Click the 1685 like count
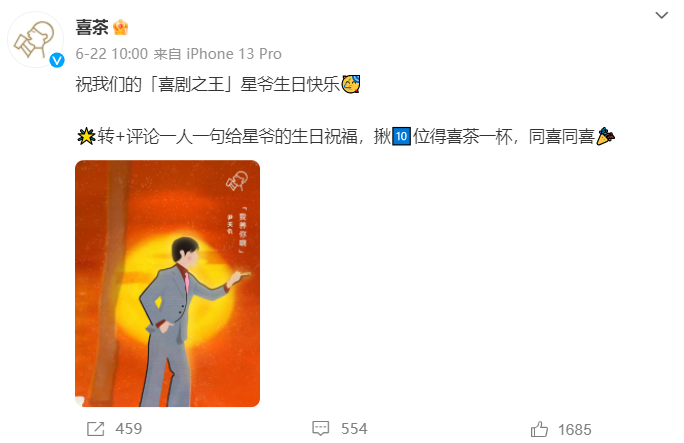The image size is (684, 443). tap(575, 430)
